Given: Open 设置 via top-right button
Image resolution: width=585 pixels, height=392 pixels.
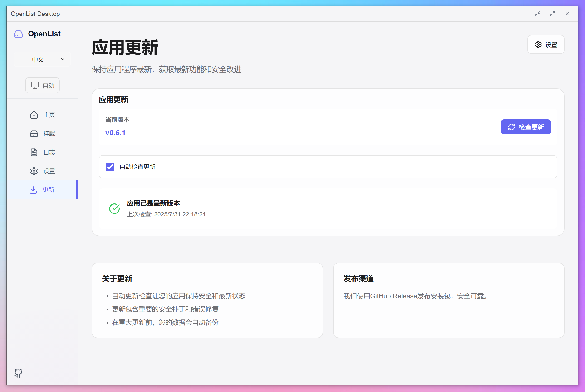Looking at the screenshot, I should pyautogui.click(x=546, y=44).
